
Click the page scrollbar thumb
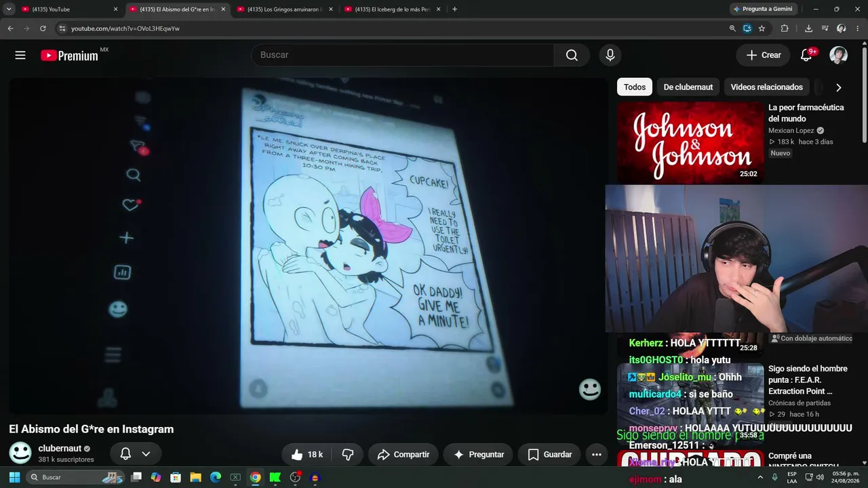(x=864, y=95)
